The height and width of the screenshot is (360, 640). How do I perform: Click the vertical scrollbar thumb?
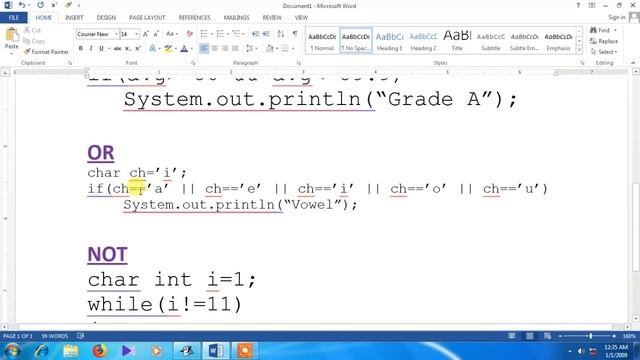pos(636,227)
